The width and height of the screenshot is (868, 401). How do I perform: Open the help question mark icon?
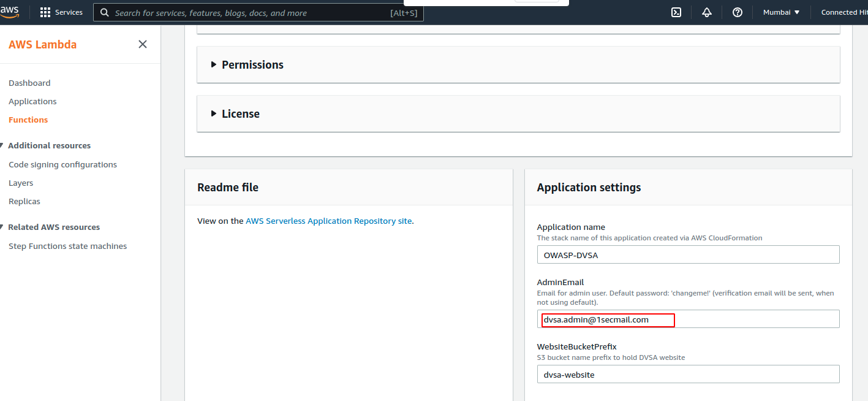tap(738, 12)
